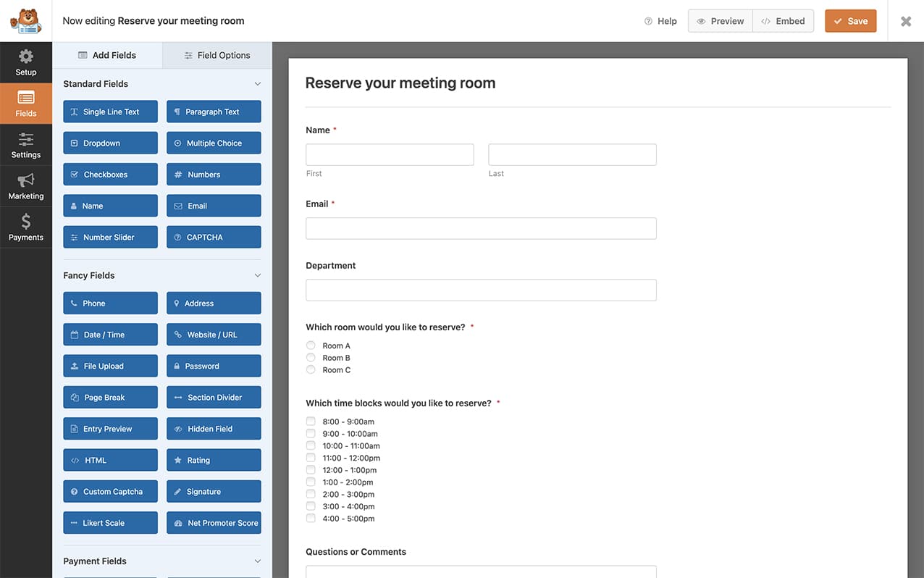Expand the Payment Fields section
Screen dimensions: 924x578
coord(257,561)
